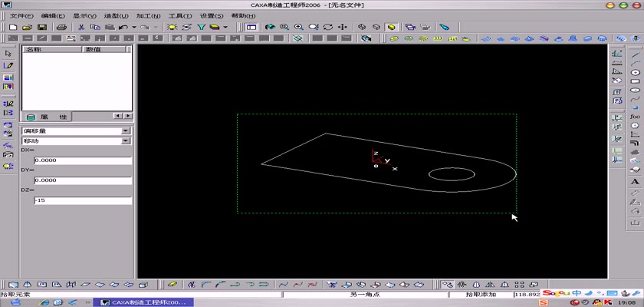
Task: Select the spline curve tool in right toolbar
Action: click(635, 99)
